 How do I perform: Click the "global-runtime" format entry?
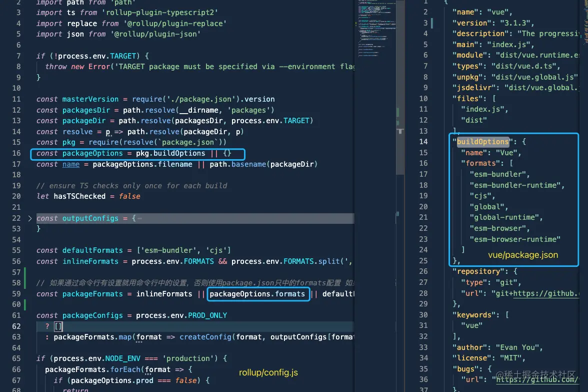(506, 217)
